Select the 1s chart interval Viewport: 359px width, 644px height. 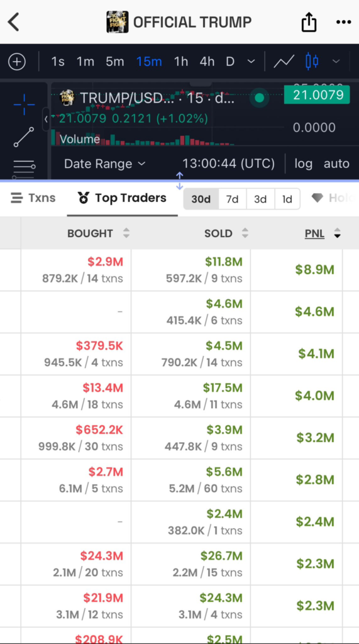click(58, 62)
